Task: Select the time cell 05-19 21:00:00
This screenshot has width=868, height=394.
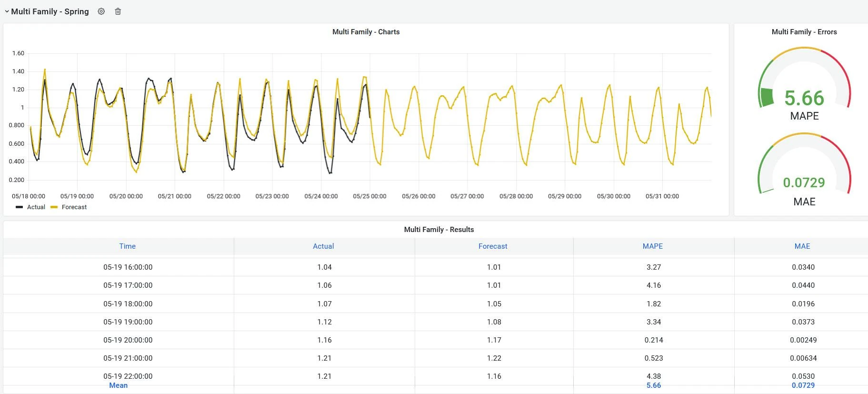Action: [x=128, y=358]
